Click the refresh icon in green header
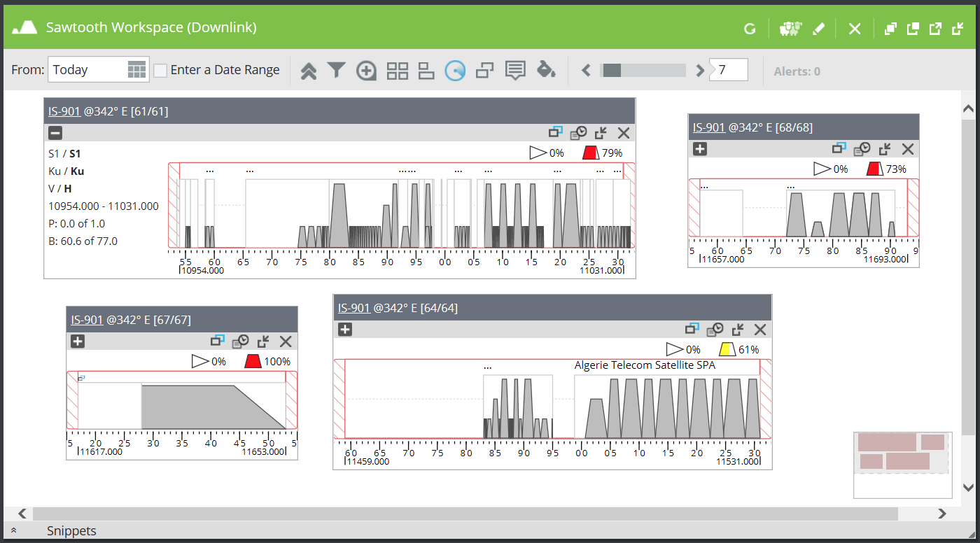The image size is (980, 543). click(x=750, y=29)
